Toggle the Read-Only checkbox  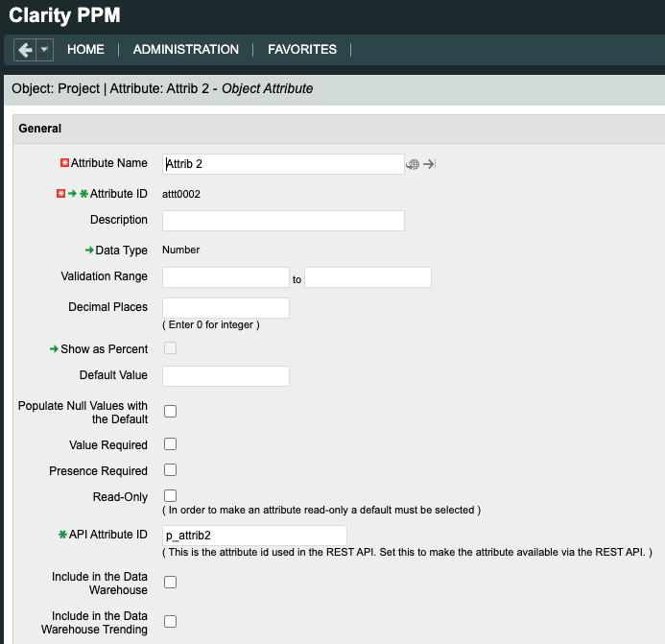tap(170, 495)
